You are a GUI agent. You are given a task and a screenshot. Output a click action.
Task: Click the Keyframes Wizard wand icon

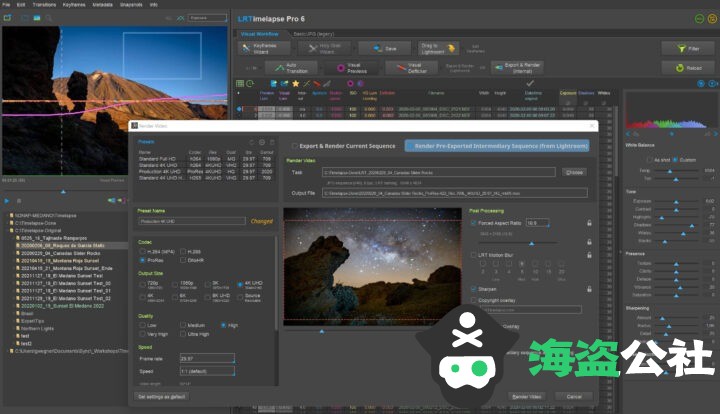[246, 48]
